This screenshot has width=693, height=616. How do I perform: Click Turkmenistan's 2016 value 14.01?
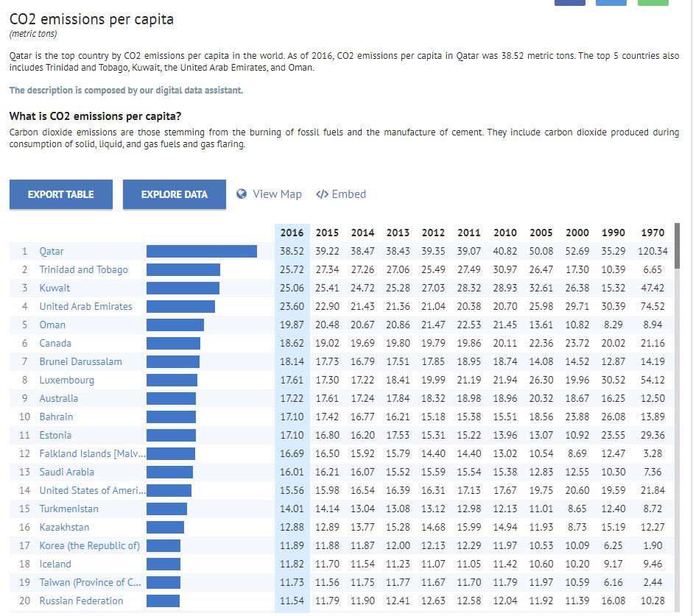[292, 509]
